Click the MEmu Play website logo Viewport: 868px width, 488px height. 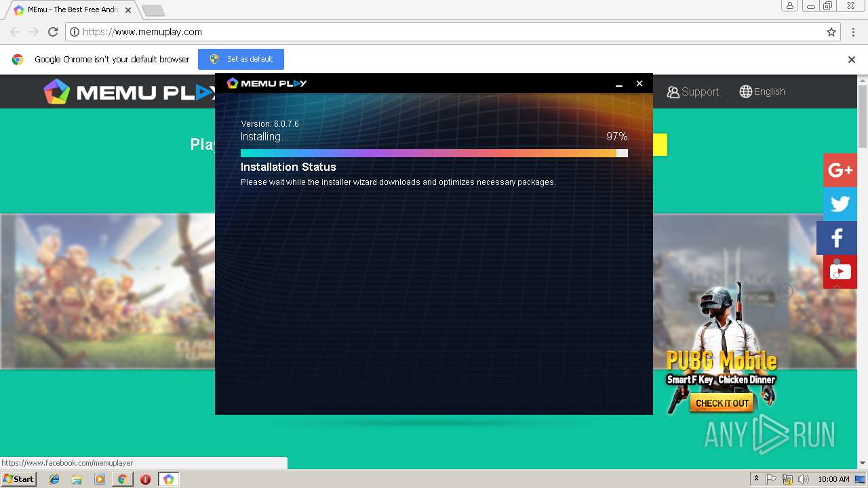[129, 91]
